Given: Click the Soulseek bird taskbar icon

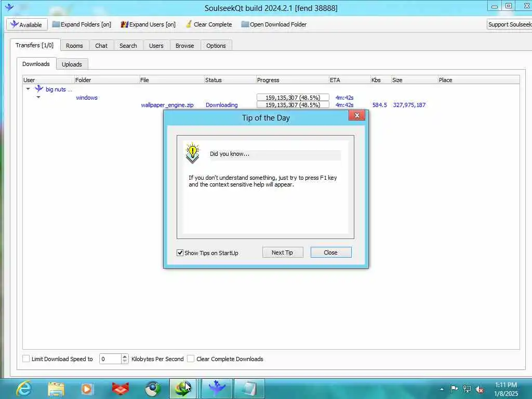Looking at the screenshot, I should [217, 389].
